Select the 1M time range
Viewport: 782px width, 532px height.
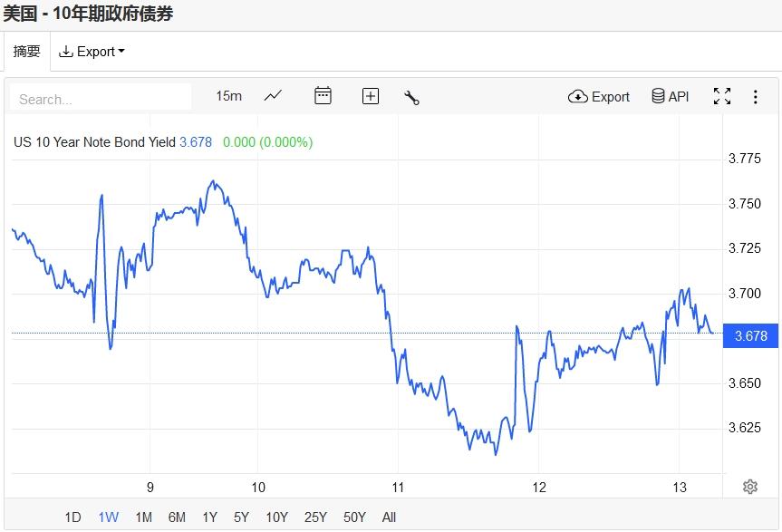click(143, 517)
